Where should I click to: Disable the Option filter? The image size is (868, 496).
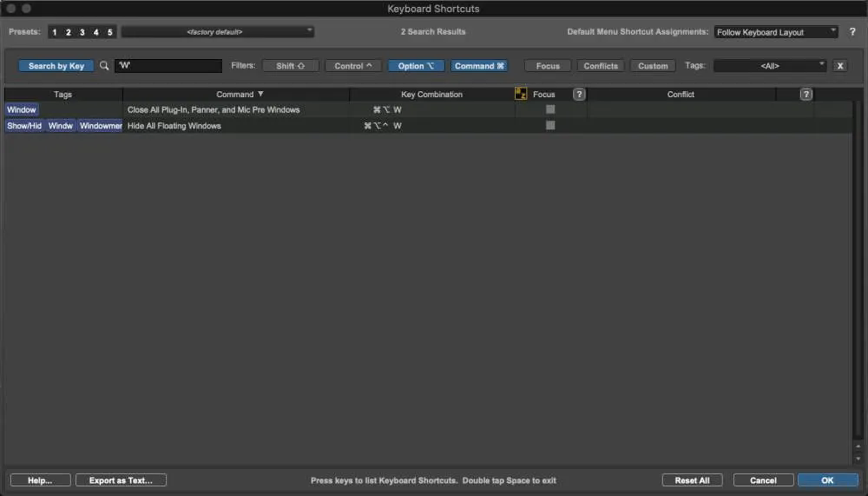coord(416,65)
